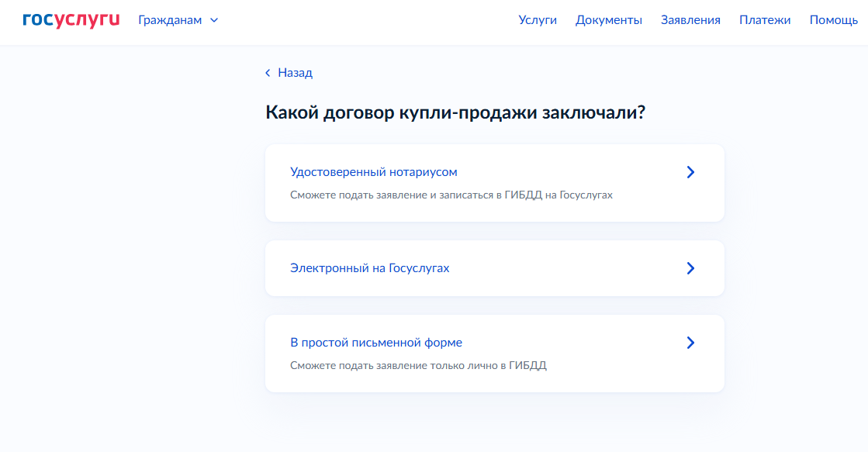868x452 pixels.
Task: Go to Документы in top navigation
Action: [x=608, y=20]
